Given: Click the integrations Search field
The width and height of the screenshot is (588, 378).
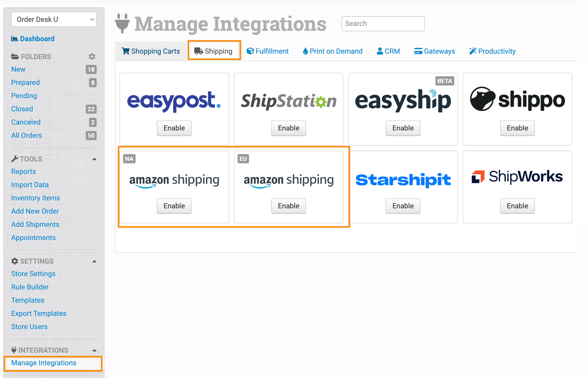Looking at the screenshot, I should (383, 23).
